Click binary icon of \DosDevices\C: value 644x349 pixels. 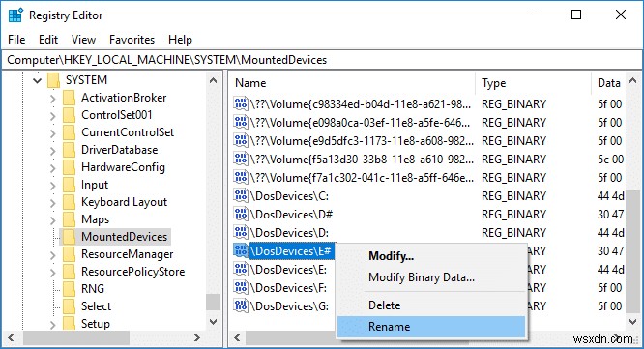click(x=241, y=195)
